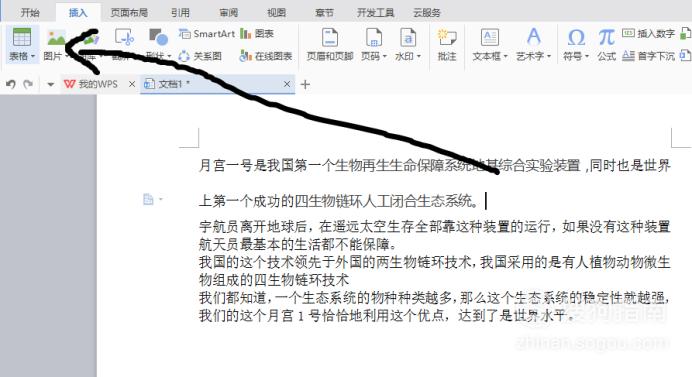Viewport: 692px width, 377px height.
Task: Click the Picture (图片) insert icon
Action: [56, 38]
